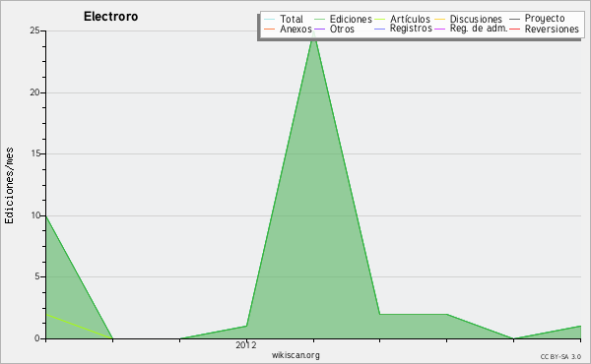Select the Discusiones legend label
This screenshot has width=591, height=364.
[476, 19]
